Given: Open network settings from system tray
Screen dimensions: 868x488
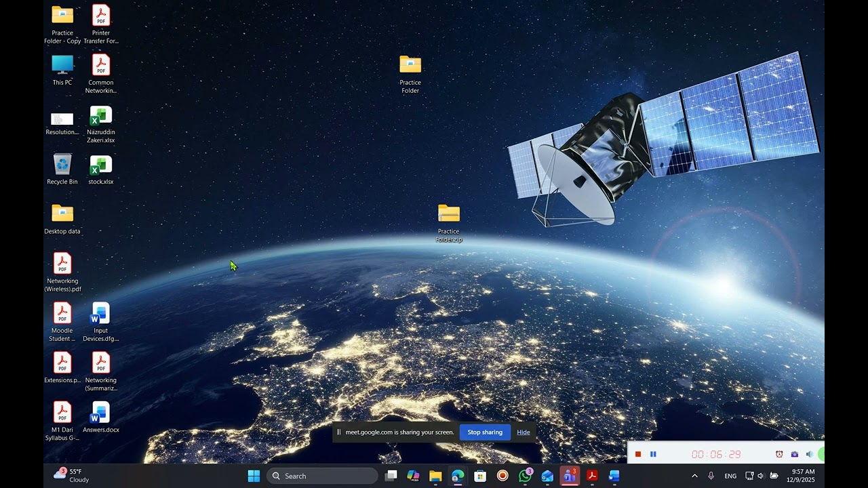Looking at the screenshot, I should point(749,476).
